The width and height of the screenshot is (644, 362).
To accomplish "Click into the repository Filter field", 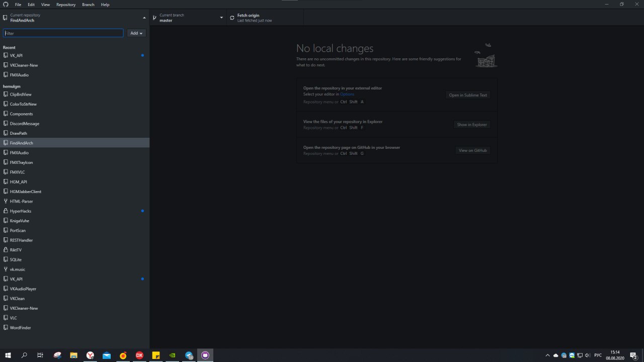I will coord(63,33).
